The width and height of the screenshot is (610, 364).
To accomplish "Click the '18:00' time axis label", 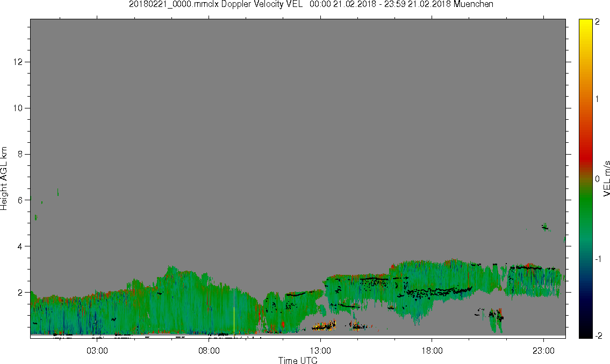I will point(432,351).
